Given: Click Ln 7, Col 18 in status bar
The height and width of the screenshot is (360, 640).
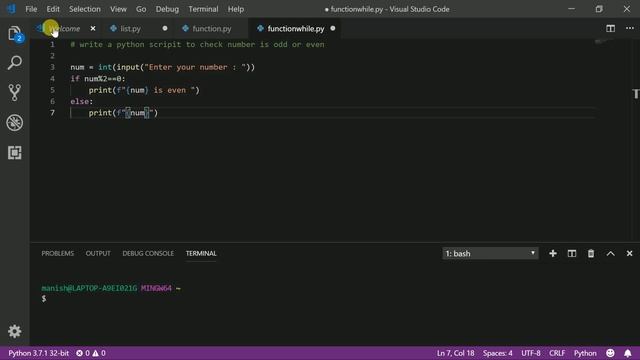Looking at the screenshot, I should [x=456, y=353].
